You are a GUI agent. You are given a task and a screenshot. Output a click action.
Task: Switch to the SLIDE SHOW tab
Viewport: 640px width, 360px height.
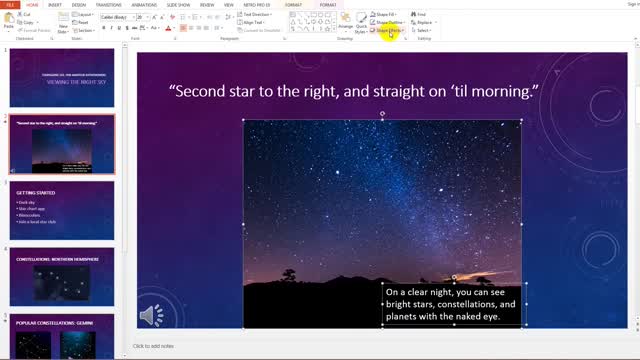pyautogui.click(x=178, y=5)
